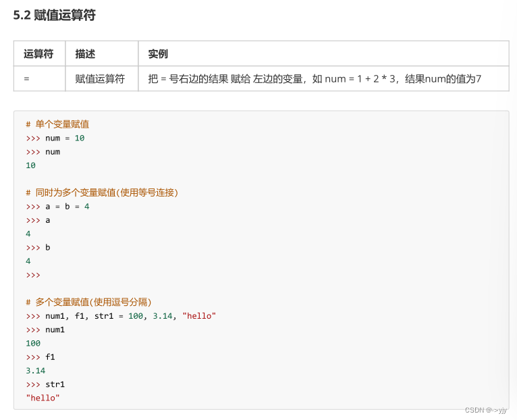This screenshot has width=517, height=420.
Task: Click the output value '10'
Action: pyautogui.click(x=30, y=165)
